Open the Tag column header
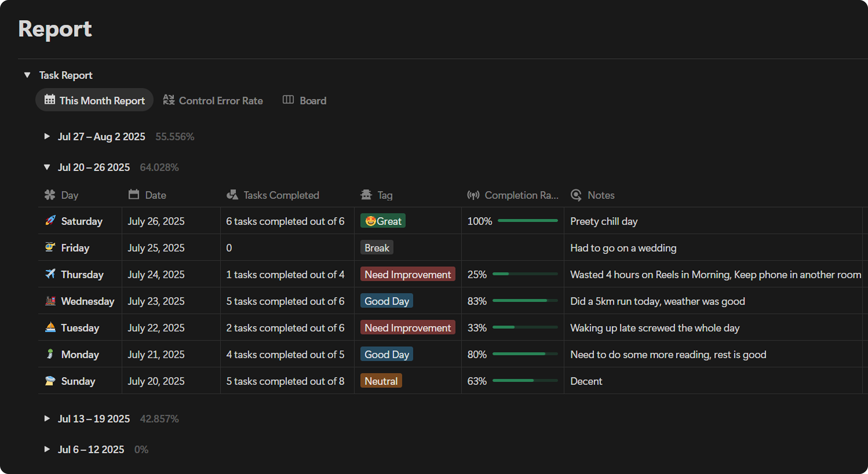 tap(408, 195)
